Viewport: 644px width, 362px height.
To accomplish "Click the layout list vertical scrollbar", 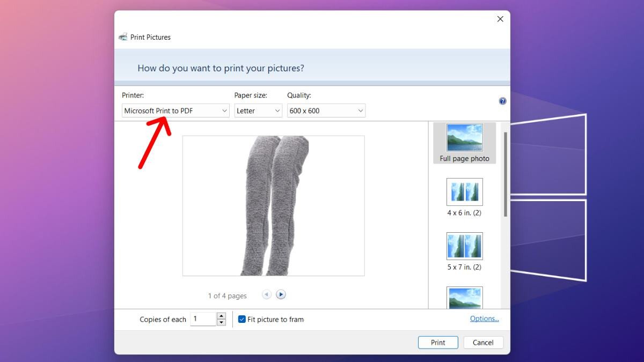I will (x=505, y=174).
